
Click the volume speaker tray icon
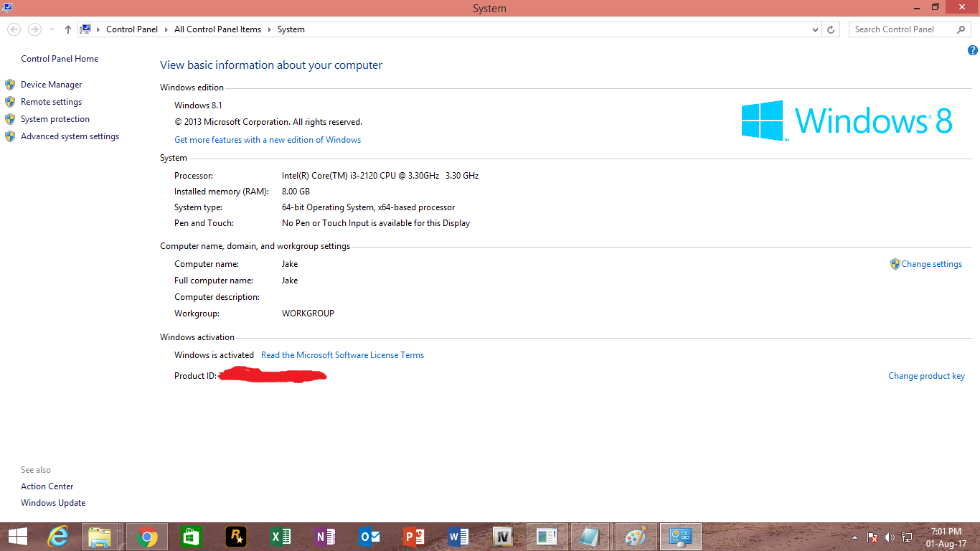[890, 537]
